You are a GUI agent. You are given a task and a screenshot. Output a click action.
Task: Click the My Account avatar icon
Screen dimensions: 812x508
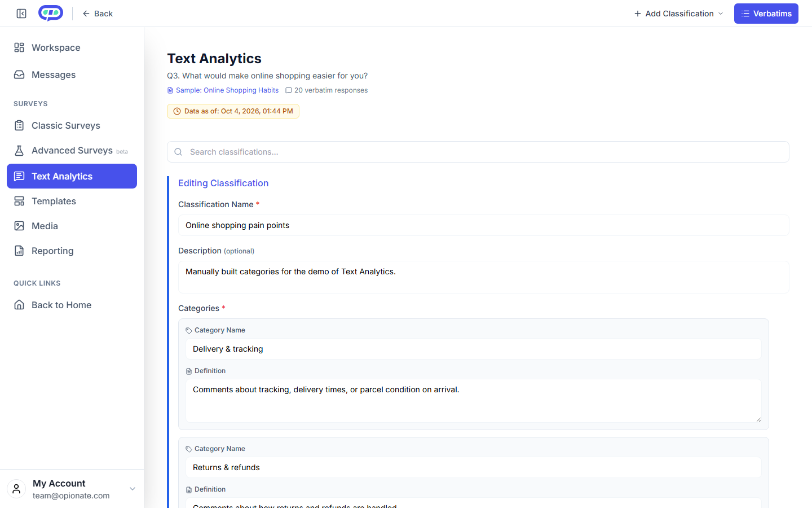point(16,489)
